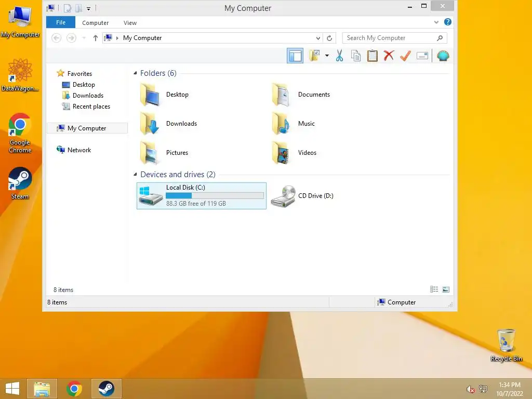532x399 pixels.
Task: Select the DataWagon desktop shortcut
Action: pos(20,75)
